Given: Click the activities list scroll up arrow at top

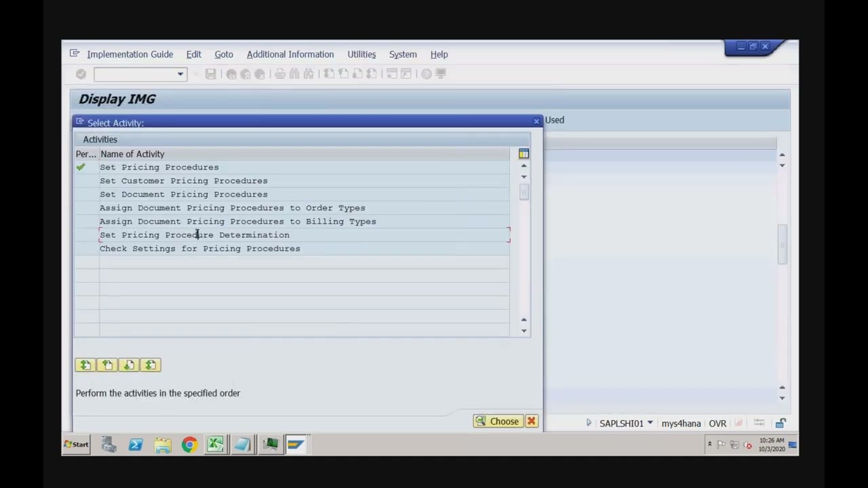Looking at the screenshot, I should (x=524, y=166).
